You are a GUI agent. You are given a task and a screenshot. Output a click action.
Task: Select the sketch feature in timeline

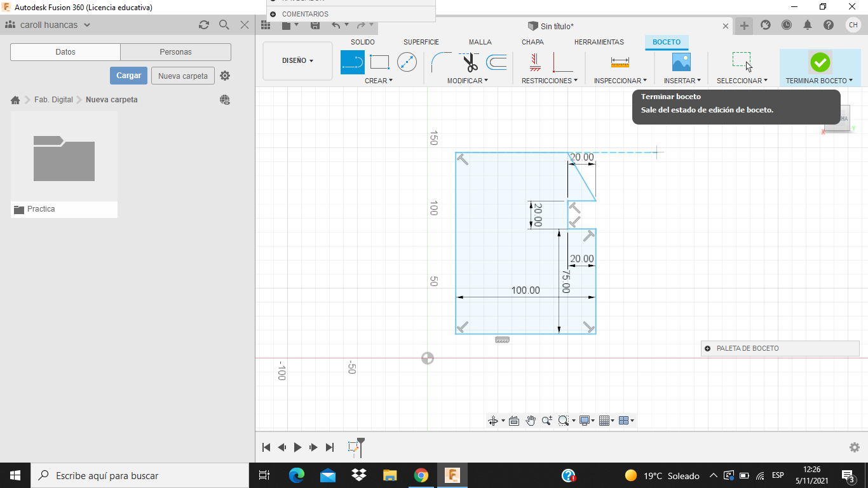pyautogui.click(x=353, y=447)
